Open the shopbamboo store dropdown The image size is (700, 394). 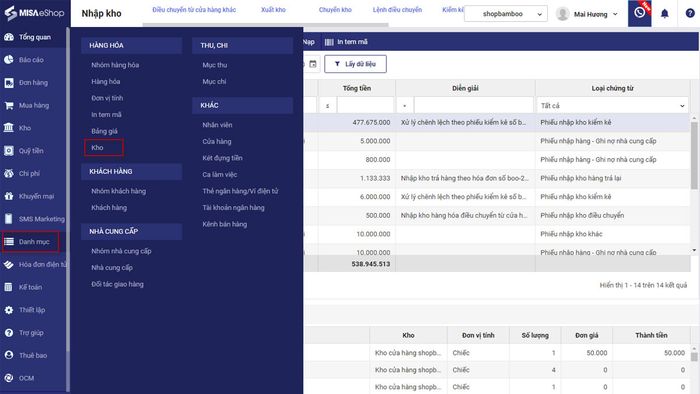click(x=506, y=14)
